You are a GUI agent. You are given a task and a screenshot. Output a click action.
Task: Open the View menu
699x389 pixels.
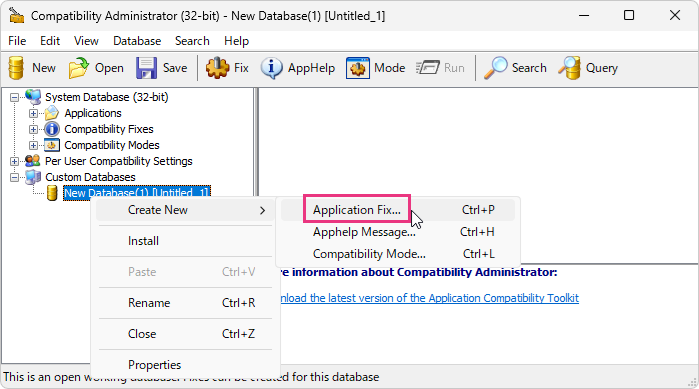[x=86, y=41]
